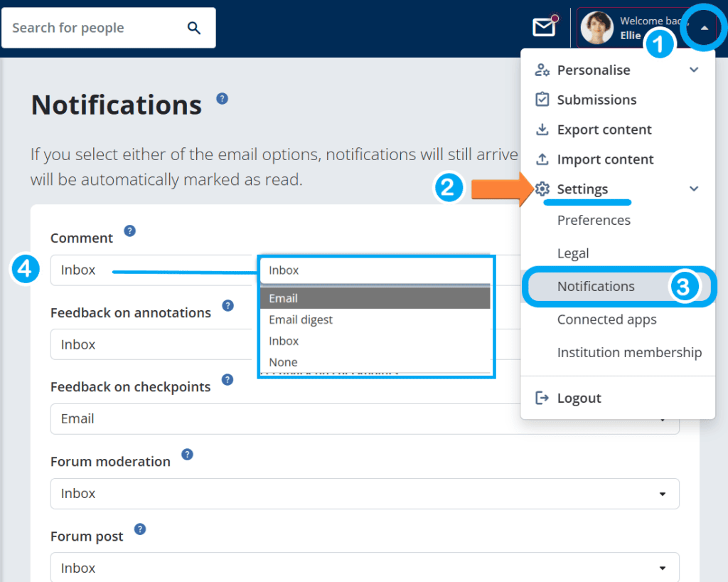Click the Settings gear icon

[542, 189]
